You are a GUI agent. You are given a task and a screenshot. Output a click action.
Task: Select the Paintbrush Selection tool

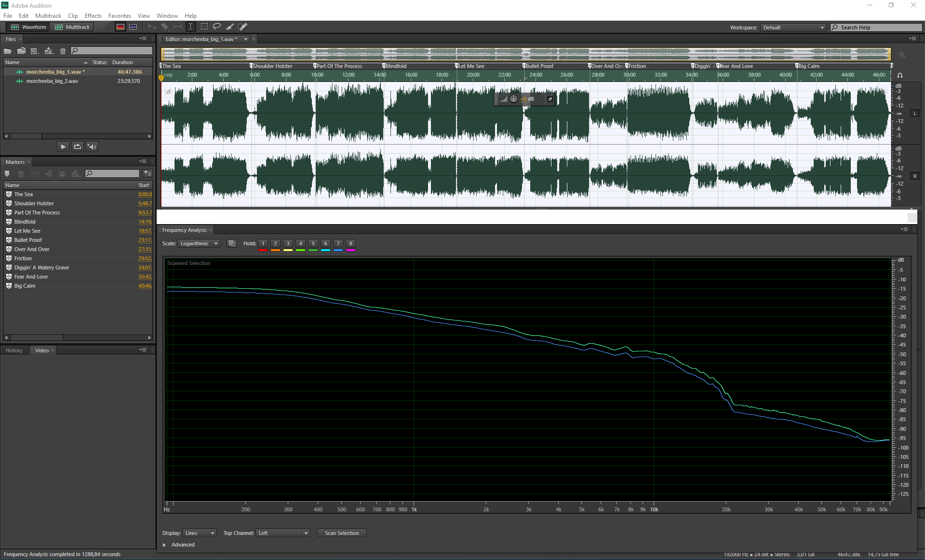230,27
